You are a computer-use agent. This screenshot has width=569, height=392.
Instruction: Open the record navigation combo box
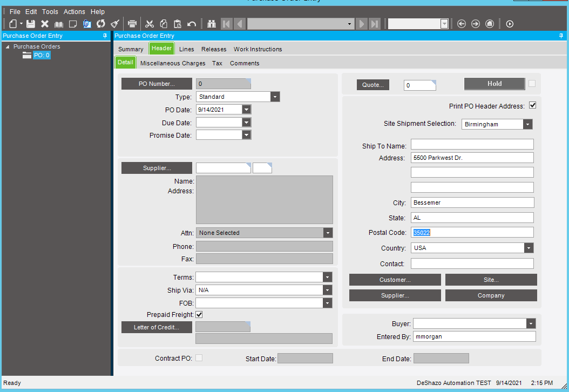(349, 24)
